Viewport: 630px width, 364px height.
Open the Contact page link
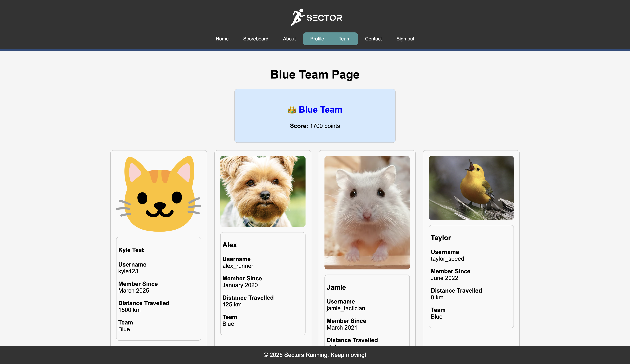click(x=373, y=39)
